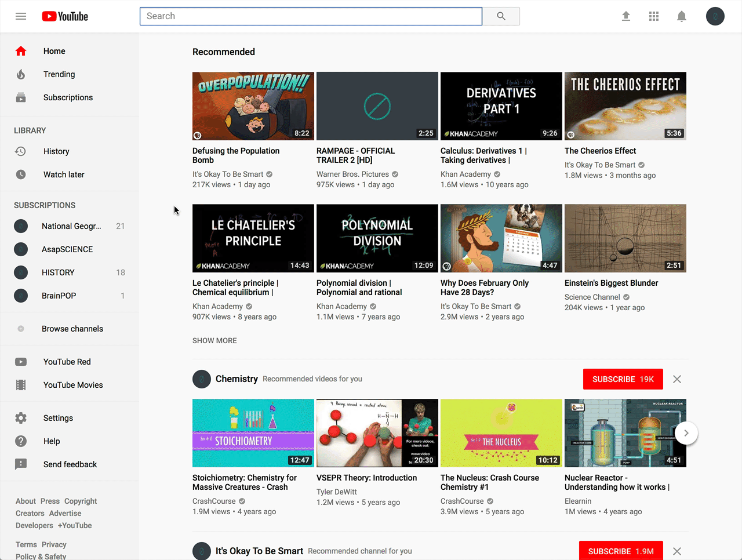The height and width of the screenshot is (560, 742).
Task: Open Tyler DeWitt channel link
Action: tap(337, 492)
